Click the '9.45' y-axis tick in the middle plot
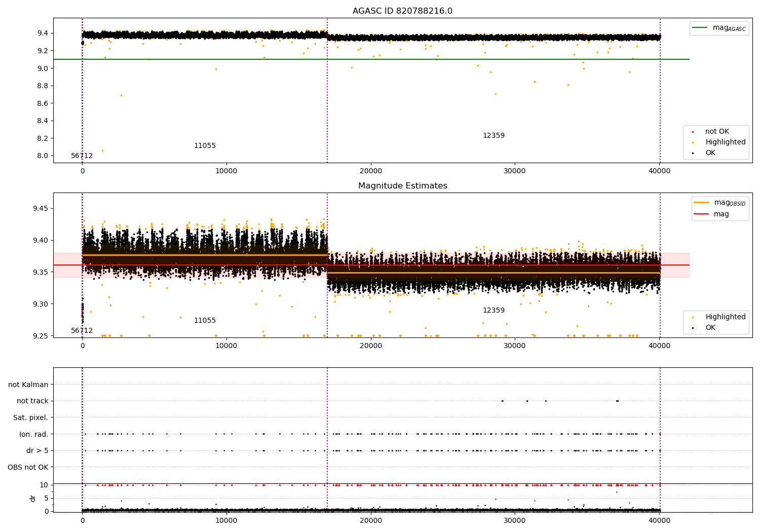 point(41,208)
